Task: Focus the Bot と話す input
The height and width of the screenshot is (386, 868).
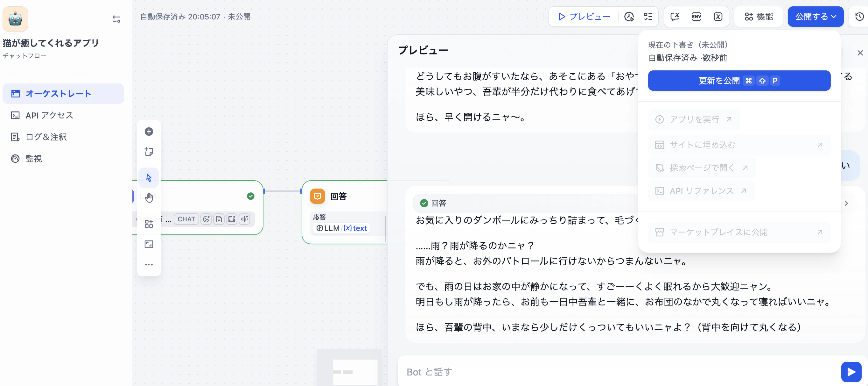Action: click(x=619, y=372)
